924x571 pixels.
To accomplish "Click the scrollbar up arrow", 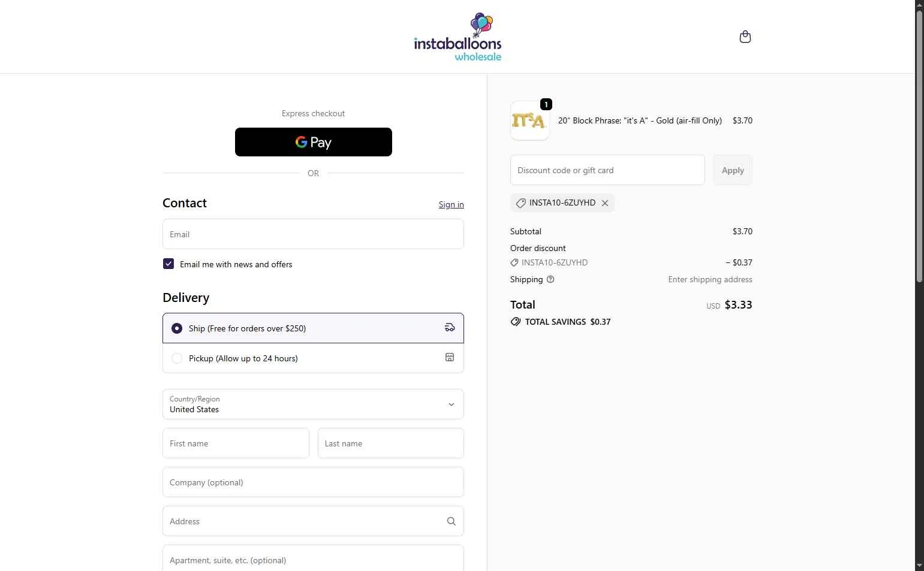I will point(919,5).
